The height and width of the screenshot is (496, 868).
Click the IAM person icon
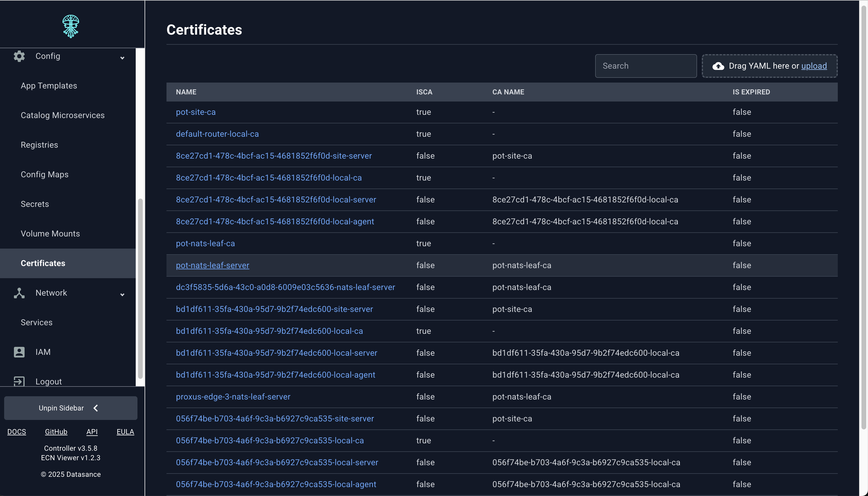click(19, 352)
